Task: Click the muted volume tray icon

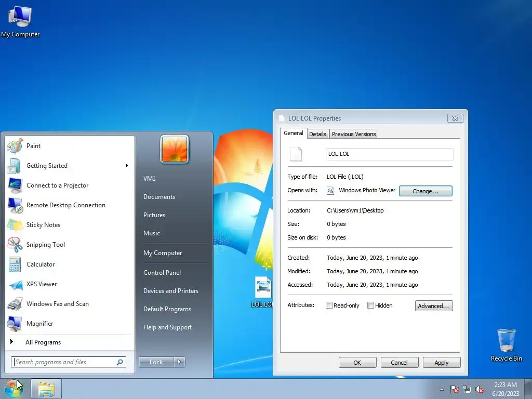Action: pos(480,389)
